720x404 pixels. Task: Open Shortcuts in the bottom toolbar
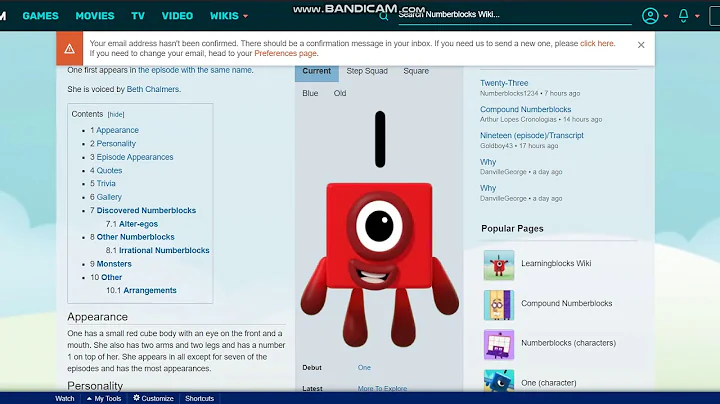point(199,398)
